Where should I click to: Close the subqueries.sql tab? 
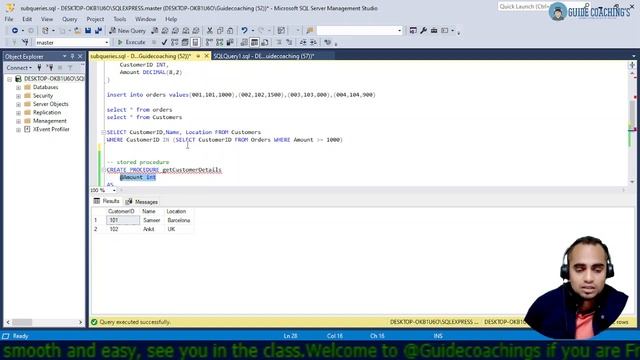[207, 56]
